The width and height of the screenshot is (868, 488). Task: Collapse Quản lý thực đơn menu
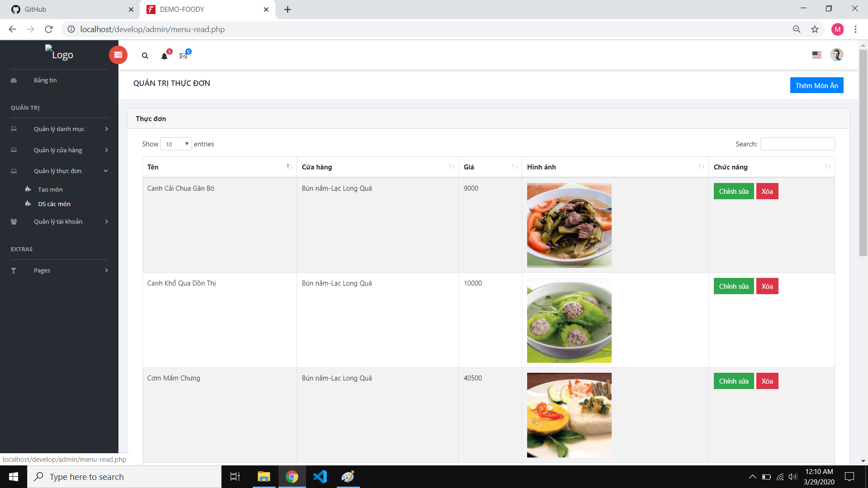(x=59, y=171)
